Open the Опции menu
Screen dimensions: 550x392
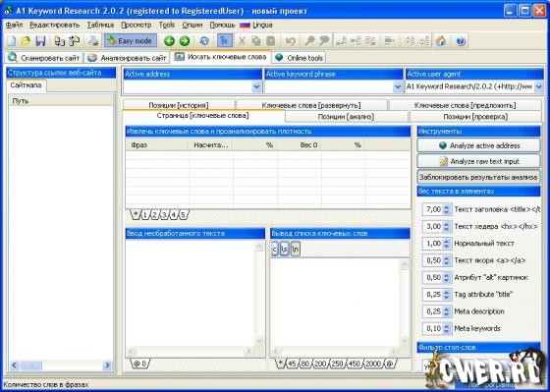pyautogui.click(x=192, y=25)
